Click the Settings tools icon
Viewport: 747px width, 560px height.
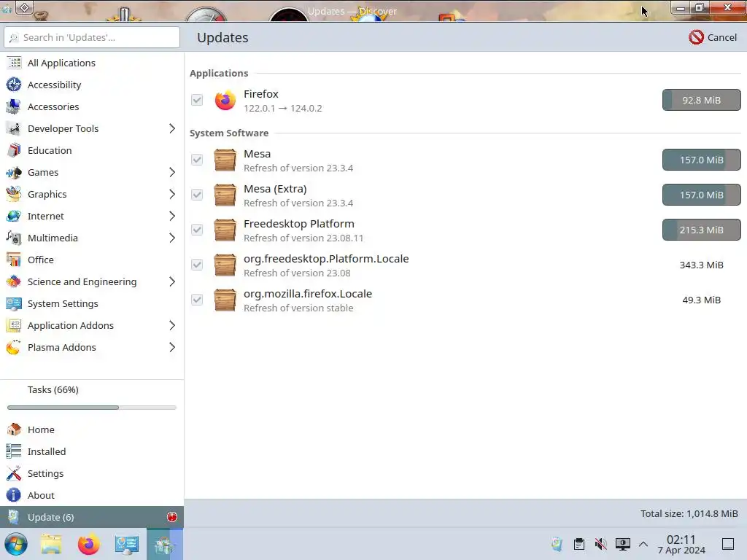(x=14, y=473)
